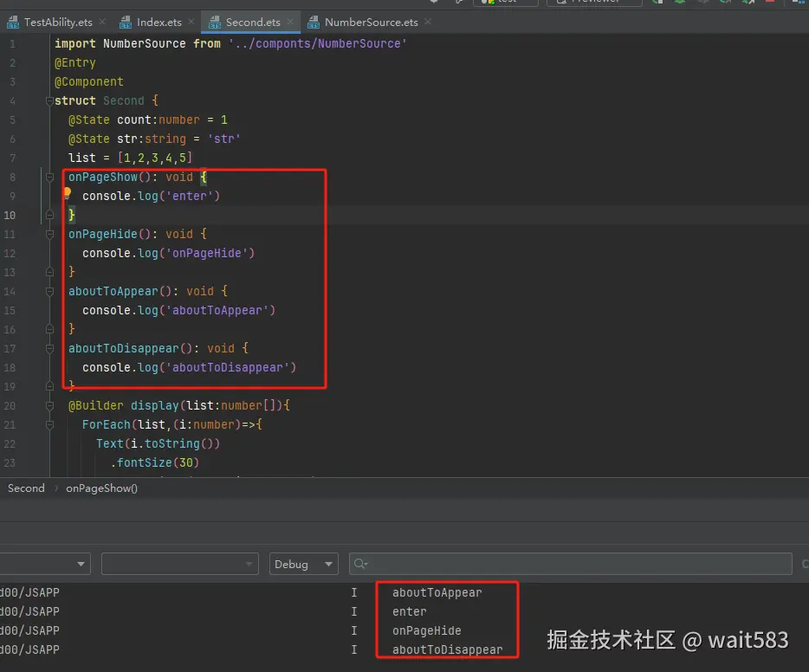Click the NumberSource.ets tab file icon
This screenshot has width=809, height=672.
312,23
